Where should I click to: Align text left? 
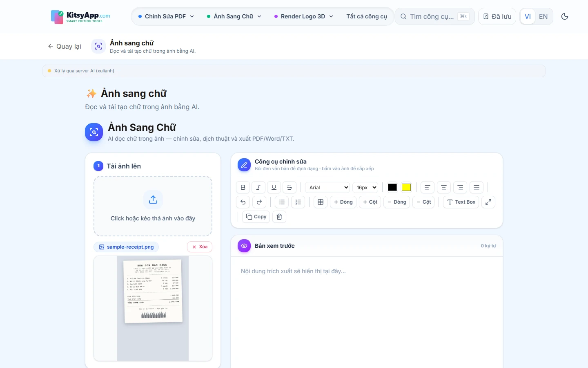point(428,187)
